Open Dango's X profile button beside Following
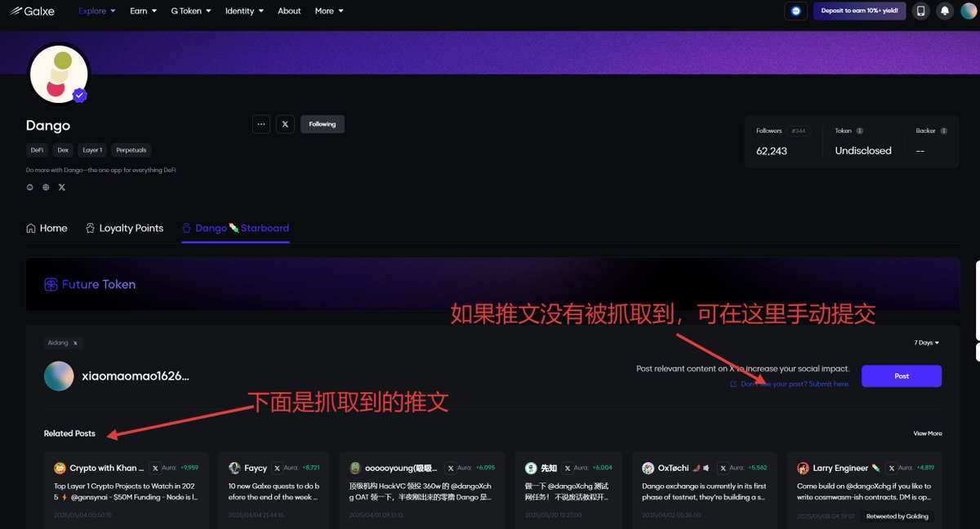The height and width of the screenshot is (529, 980). (x=285, y=124)
